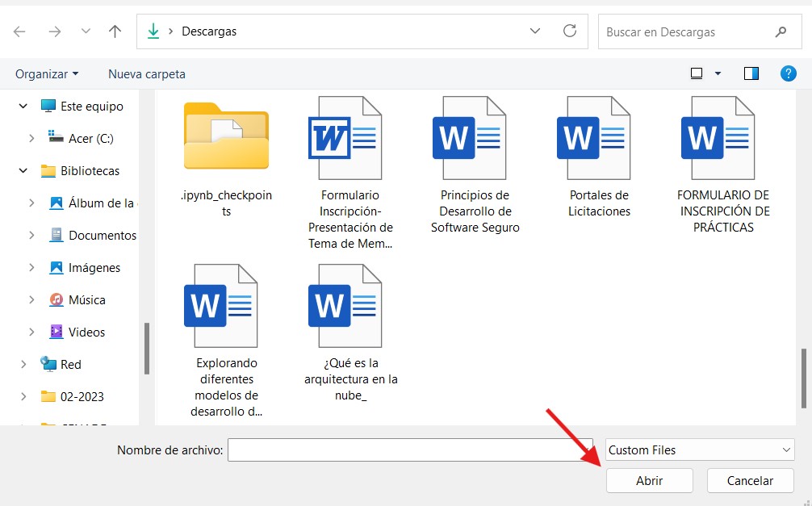812x506 pixels.
Task: Go back with the left arrow
Action: (19, 31)
